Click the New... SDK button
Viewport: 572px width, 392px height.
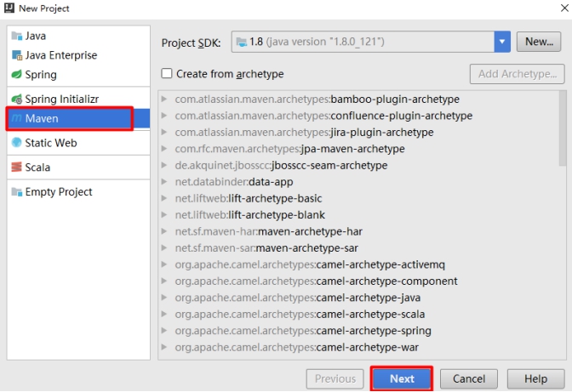[x=539, y=42]
